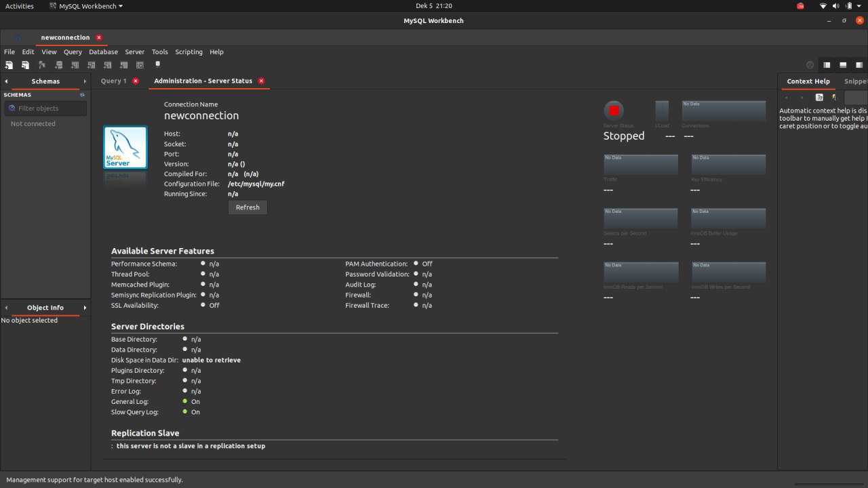Open the Context Help topic combo box
This screenshot has height=488, width=868.
point(856,97)
